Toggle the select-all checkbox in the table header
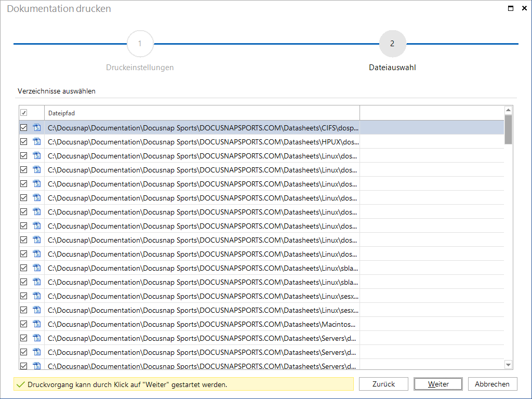This screenshot has width=532, height=399. pos(24,113)
